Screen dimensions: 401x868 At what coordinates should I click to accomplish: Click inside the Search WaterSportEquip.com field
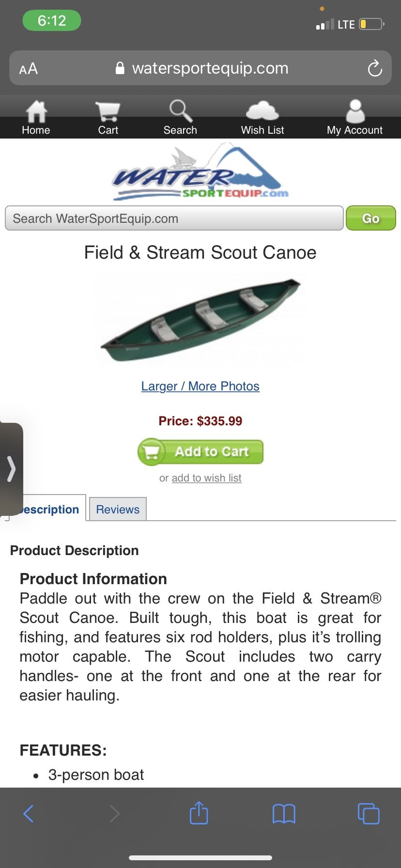click(174, 218)
